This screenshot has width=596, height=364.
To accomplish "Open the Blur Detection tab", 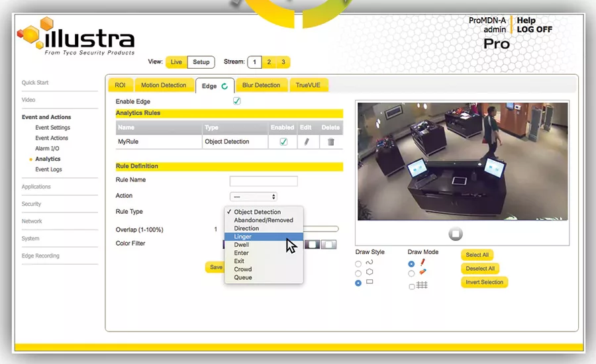I will click(x=261, y=85).
